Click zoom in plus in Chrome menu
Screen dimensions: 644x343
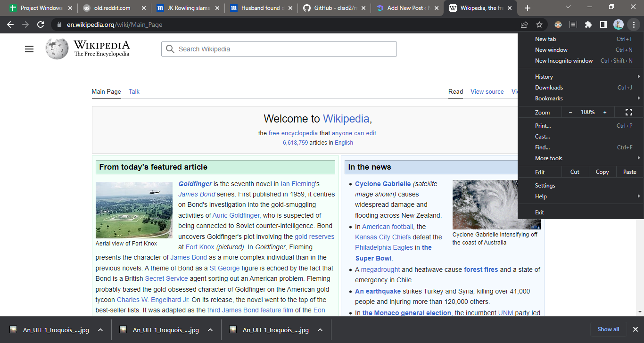point(605,112)
